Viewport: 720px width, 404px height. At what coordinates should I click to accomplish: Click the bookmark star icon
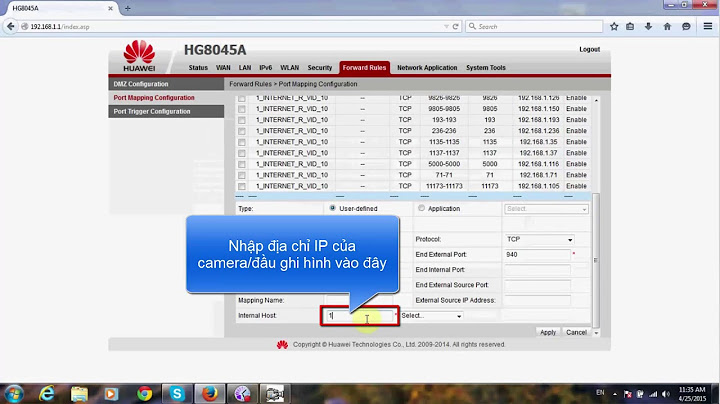pos(614,27)
